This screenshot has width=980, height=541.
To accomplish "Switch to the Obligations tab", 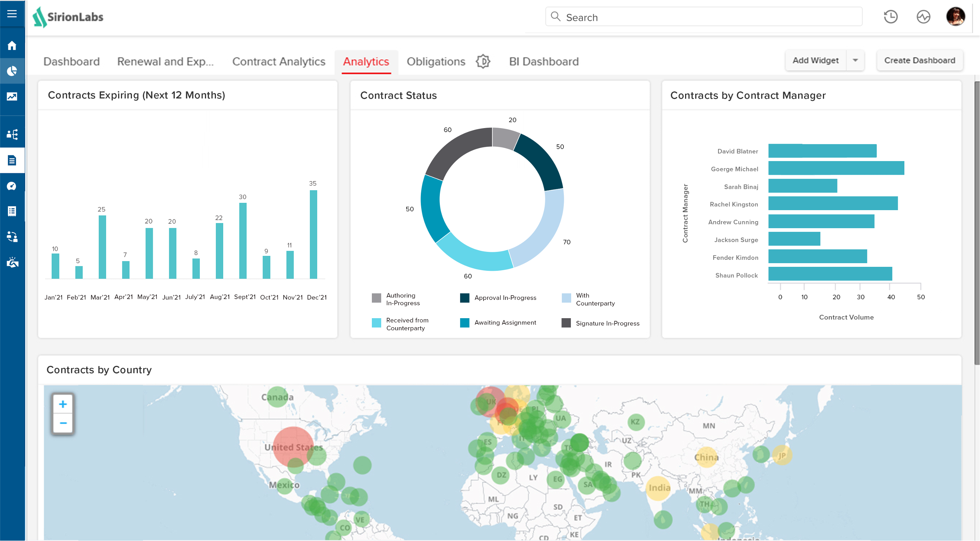I will point(436,61).
